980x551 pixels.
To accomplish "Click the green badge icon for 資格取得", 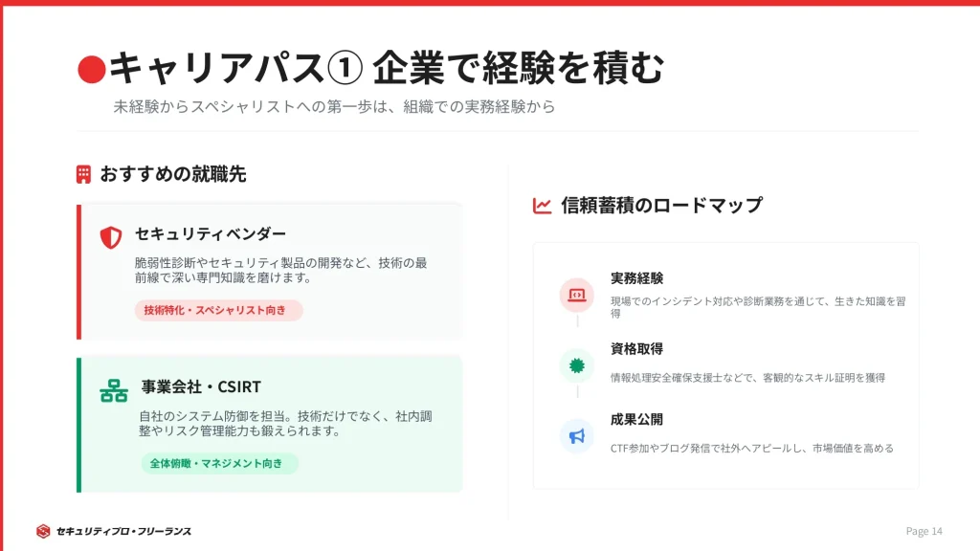I will (577, 365).
